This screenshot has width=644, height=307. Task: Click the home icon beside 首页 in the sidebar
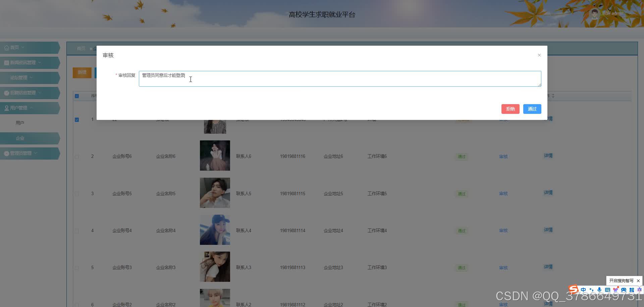click(x=6, y=48)
